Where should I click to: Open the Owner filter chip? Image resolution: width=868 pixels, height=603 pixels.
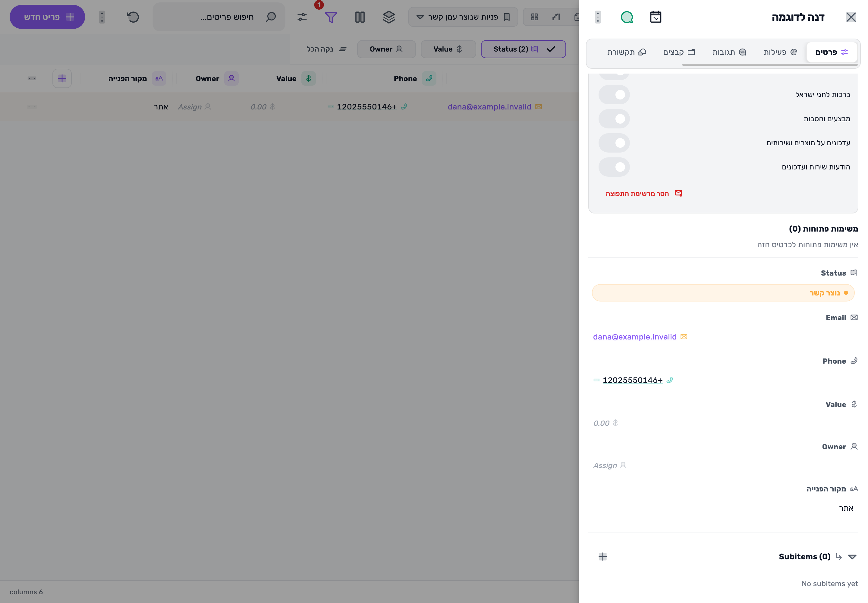(386, 49)
